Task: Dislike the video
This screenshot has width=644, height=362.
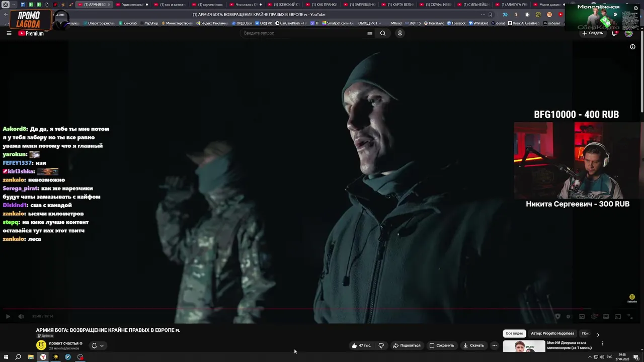Action: [x=381, y=345]
